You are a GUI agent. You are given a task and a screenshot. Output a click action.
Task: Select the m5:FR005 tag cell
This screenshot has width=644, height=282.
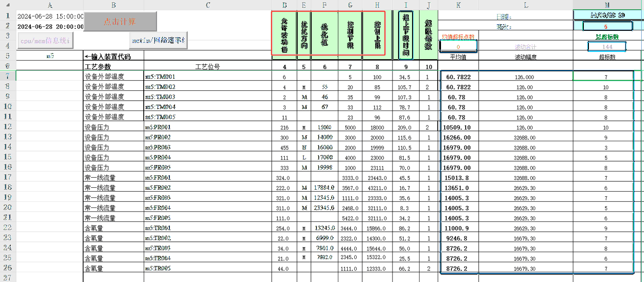[208, 218]
